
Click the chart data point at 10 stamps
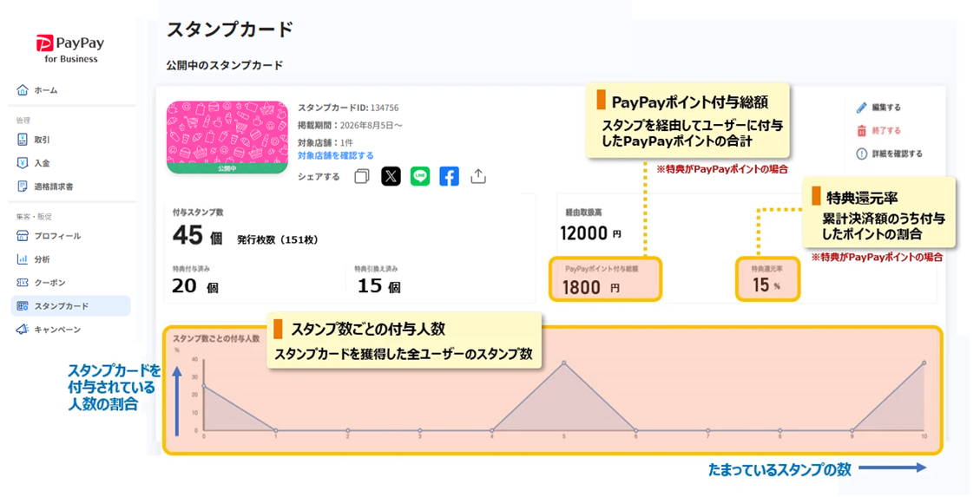[x=924, y=363]
